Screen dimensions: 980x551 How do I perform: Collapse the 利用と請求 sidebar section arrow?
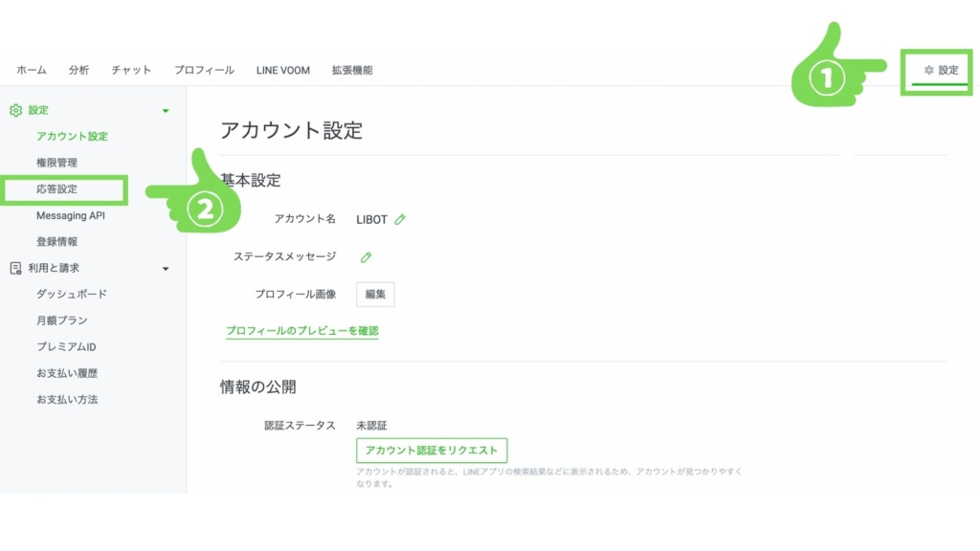tap(166, 269)
